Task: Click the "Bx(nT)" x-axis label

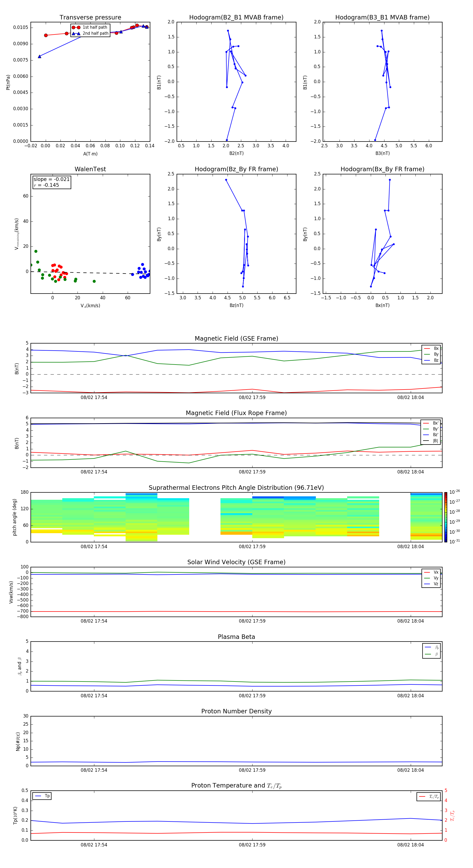Action: [x=382, y=305]
